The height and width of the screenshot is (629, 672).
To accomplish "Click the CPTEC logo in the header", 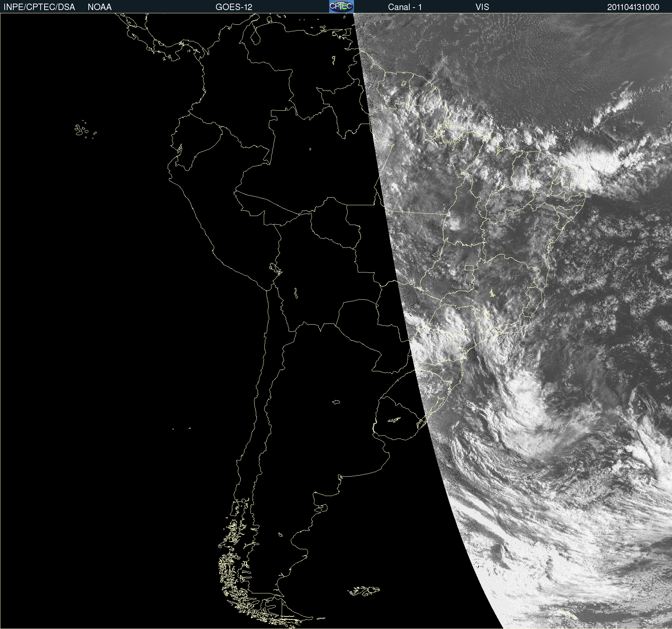I will (341, 6).
